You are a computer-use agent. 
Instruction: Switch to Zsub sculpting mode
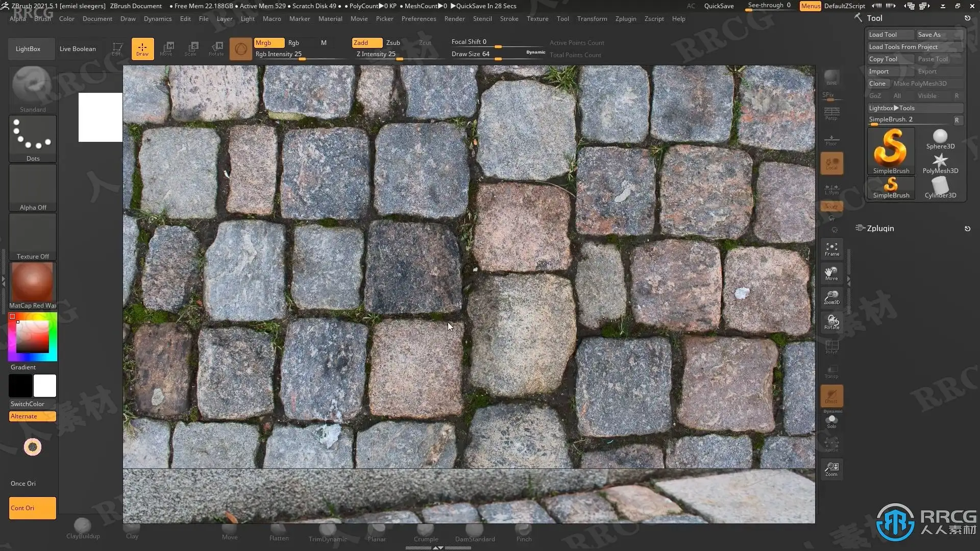(393, 43)
